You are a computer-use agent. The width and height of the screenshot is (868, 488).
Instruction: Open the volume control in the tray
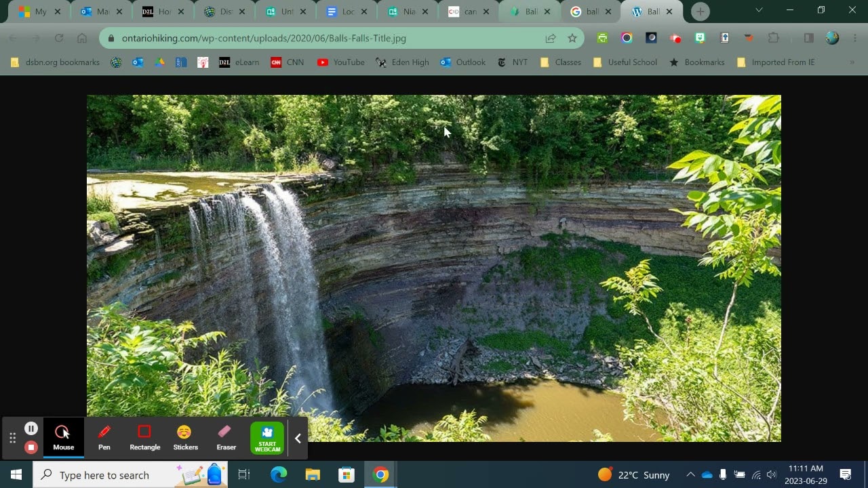[x=772, y=474]
